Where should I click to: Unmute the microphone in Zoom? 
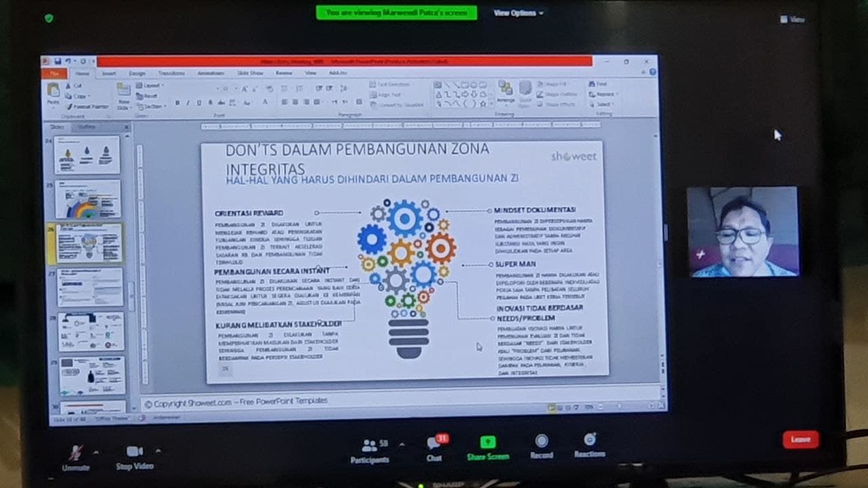75,453
